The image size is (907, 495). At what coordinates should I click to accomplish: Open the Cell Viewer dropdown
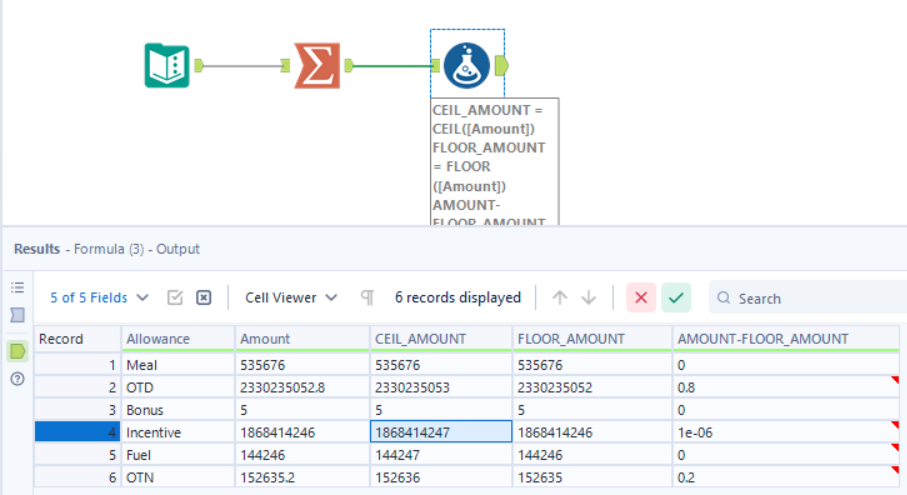click(291, 298)
